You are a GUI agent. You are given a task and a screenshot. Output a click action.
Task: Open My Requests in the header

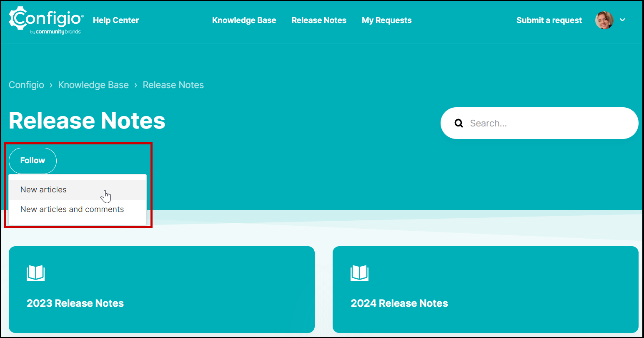(x=387, y=20)
